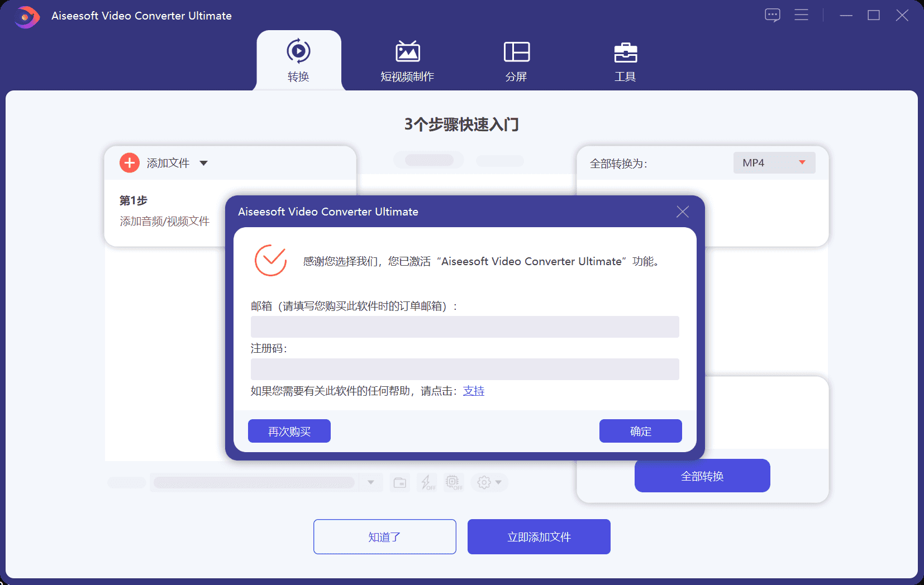Confirm with the 确定 button

641,431
